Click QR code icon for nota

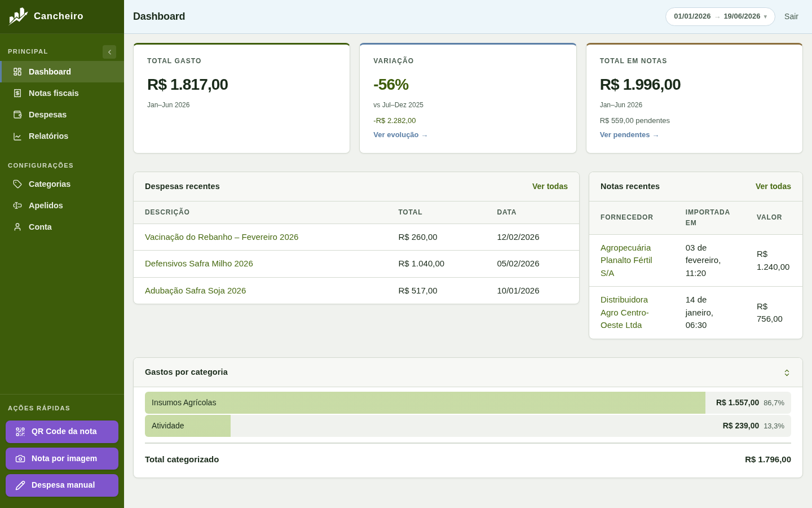coord(20,432)
